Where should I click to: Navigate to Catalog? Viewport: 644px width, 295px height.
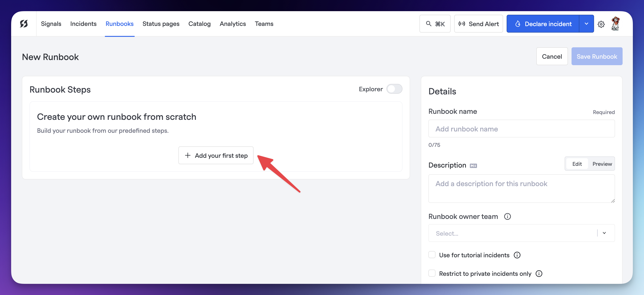coord(200,24)
